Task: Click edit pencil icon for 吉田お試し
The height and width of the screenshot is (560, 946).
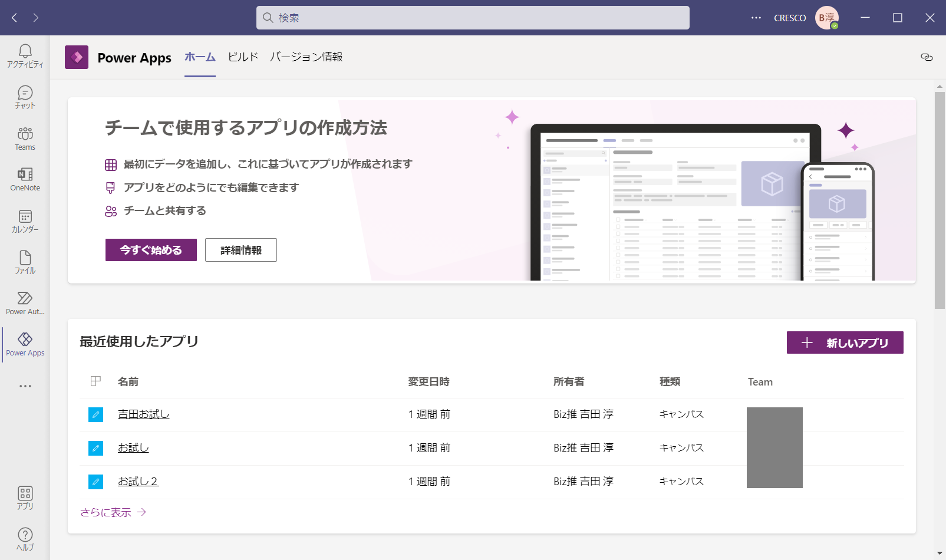Action: click(x=95, y=414)
